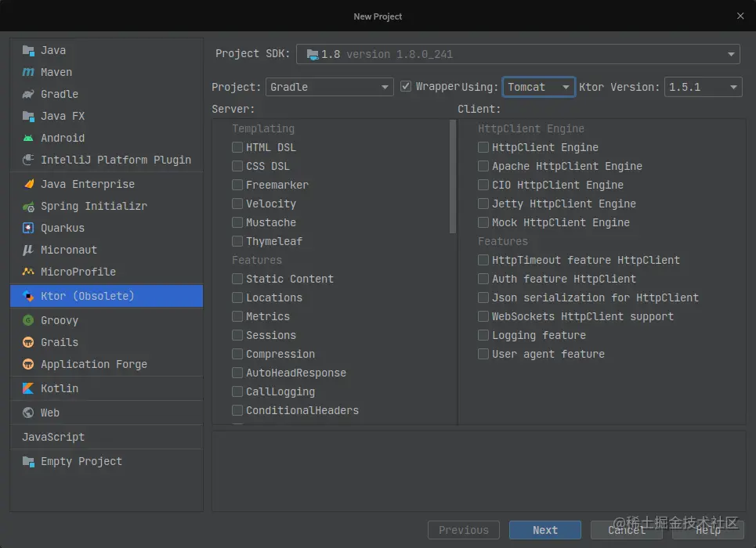
Task: Open the Project Gradle dropdown
Action: [329, 87]
